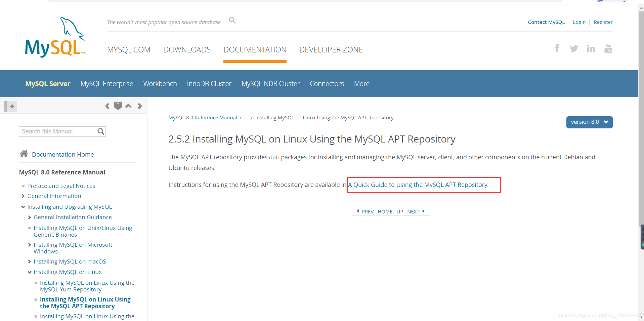
Task: Open the Documentation Home link
Action: coord(63,155)
